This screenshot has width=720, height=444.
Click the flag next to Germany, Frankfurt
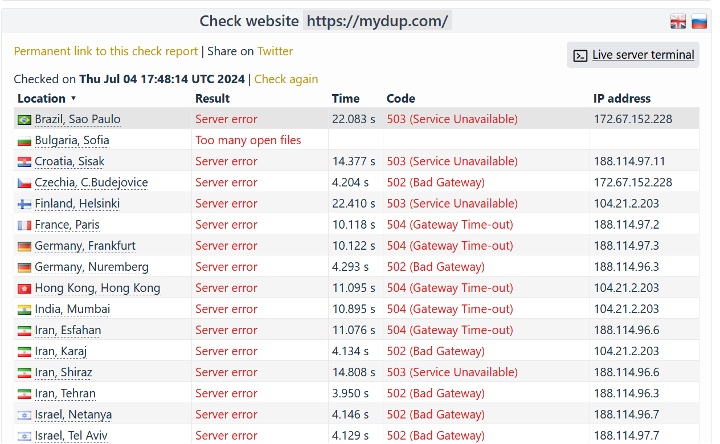tap(24, 247)
